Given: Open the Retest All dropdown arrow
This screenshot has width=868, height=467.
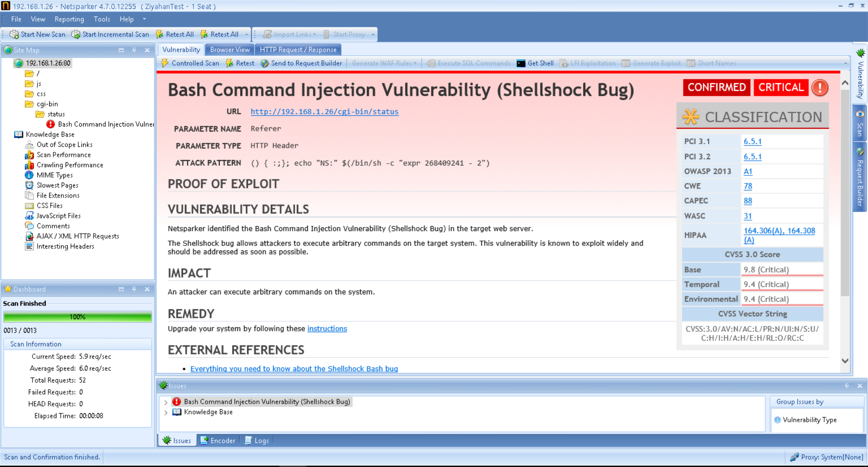Looking at the screenshot, I should point(246,34).
